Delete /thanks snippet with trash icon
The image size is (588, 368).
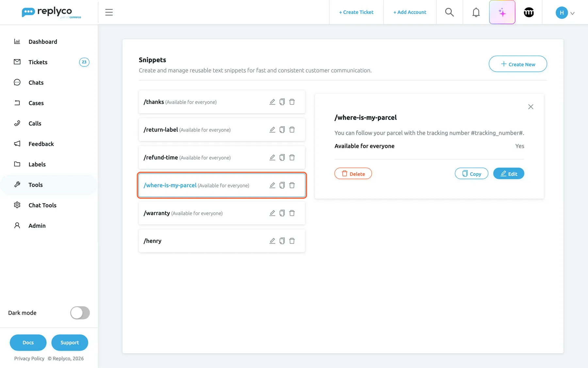[x=292, y=102]
